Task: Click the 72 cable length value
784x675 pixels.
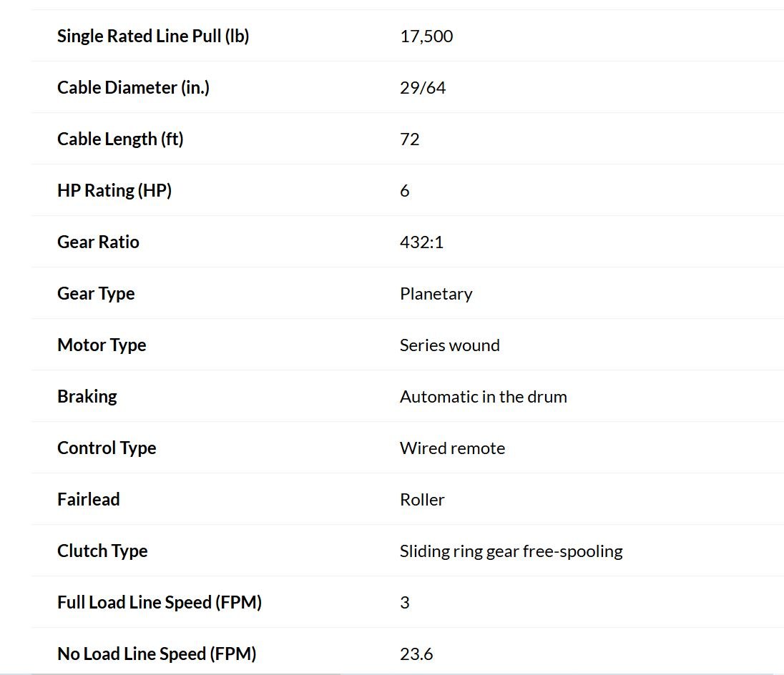Action: pos(409,139)
